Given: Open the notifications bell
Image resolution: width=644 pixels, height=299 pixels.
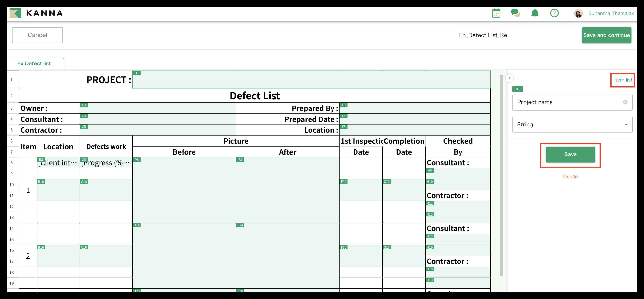Looking at the screenshot, I should click(x=535, y=13).
